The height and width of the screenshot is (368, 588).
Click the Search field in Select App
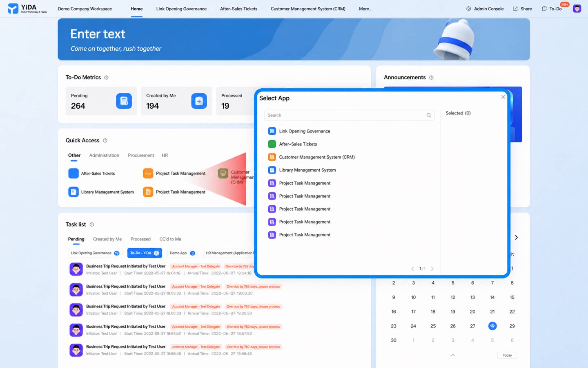[349, 115]
